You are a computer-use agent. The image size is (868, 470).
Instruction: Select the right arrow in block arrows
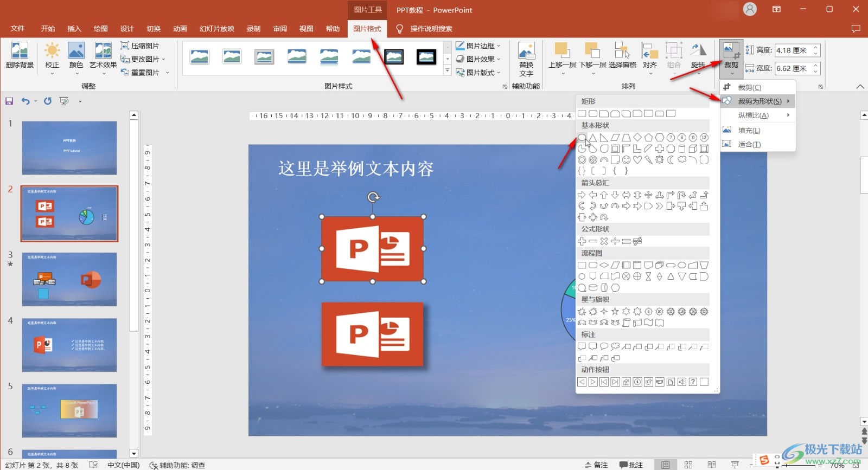(582, 195)
